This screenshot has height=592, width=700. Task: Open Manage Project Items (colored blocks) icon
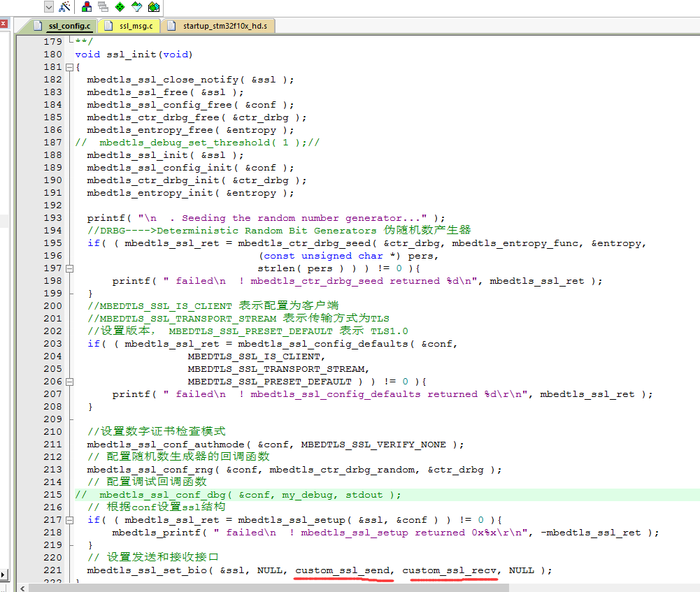pos(87,7)
